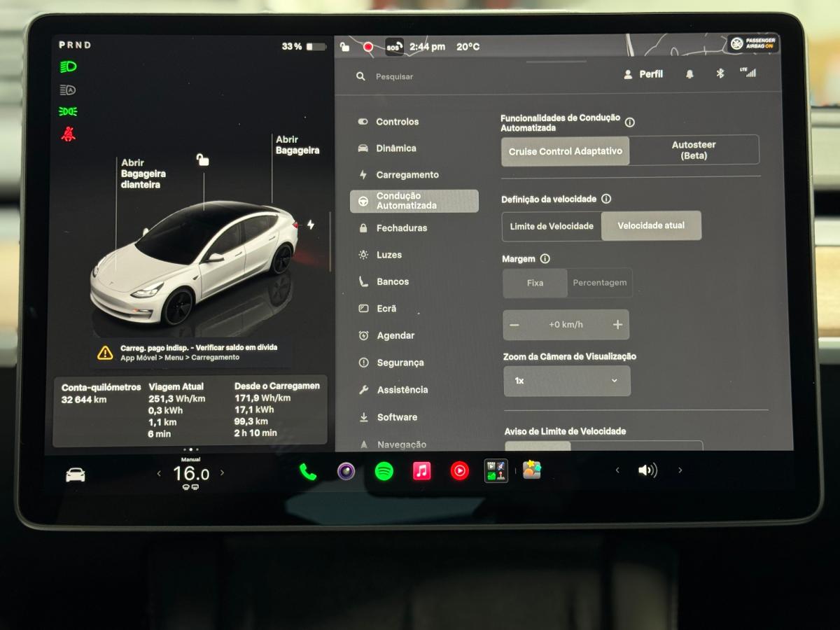Screen dimensions: 840x630
Task: Lower cabin temperature with left arrow
Action: [159, 473]
